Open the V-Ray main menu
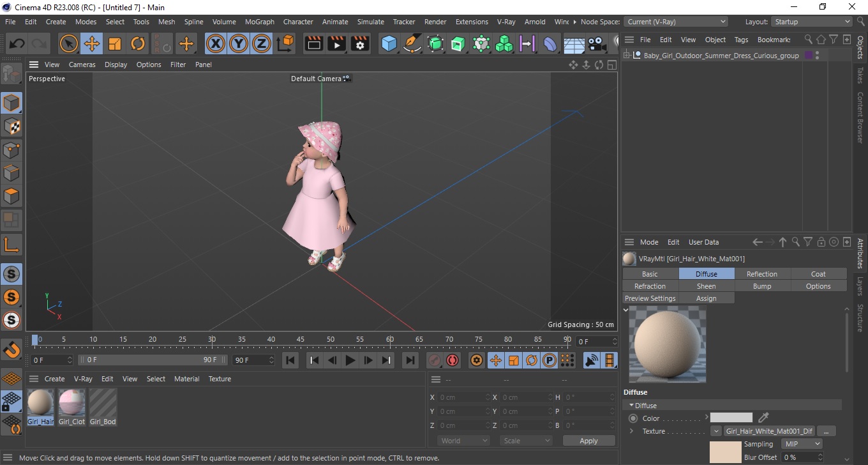 click(x=506, y=22)
